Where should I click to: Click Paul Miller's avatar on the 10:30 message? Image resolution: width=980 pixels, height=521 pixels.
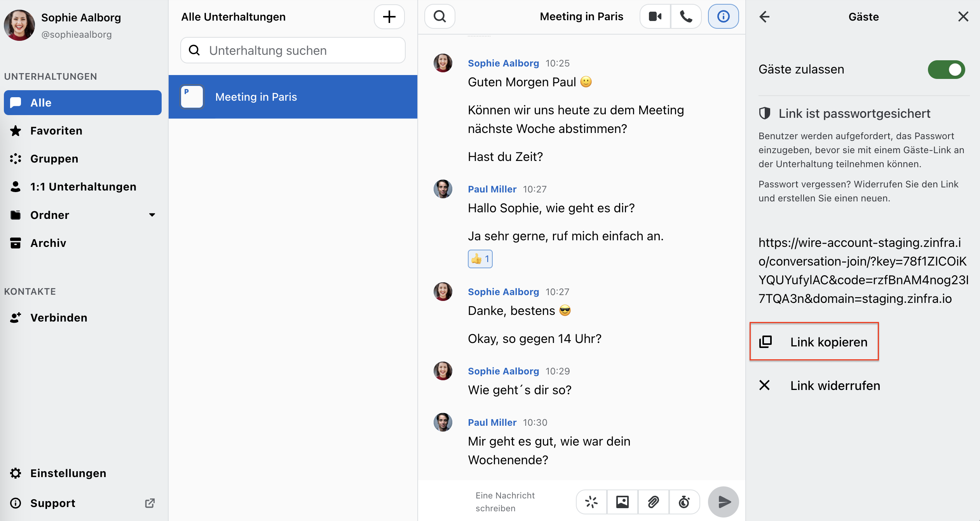point(443,422)
